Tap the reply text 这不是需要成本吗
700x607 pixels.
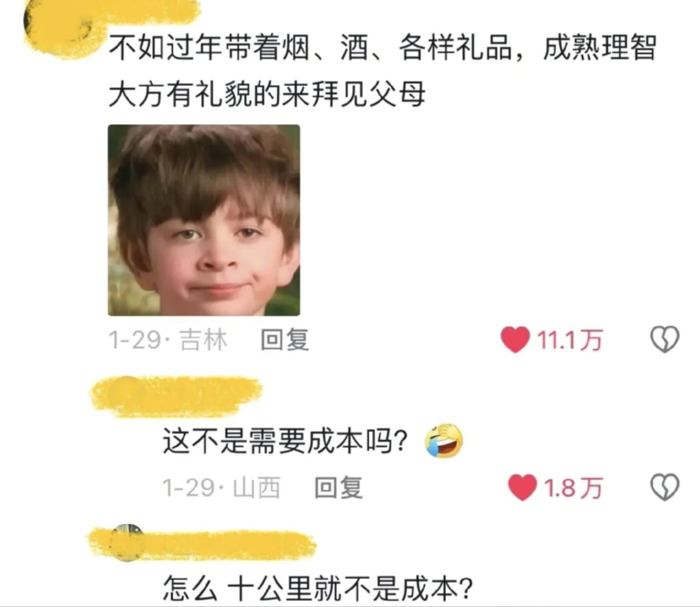pos(285,441)
